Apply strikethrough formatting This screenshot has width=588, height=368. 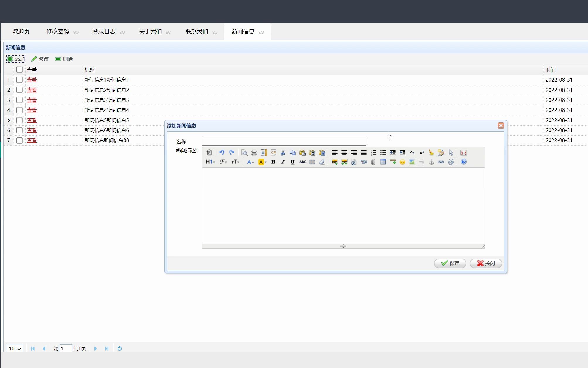pyautogui.click(x=302, y=162)
